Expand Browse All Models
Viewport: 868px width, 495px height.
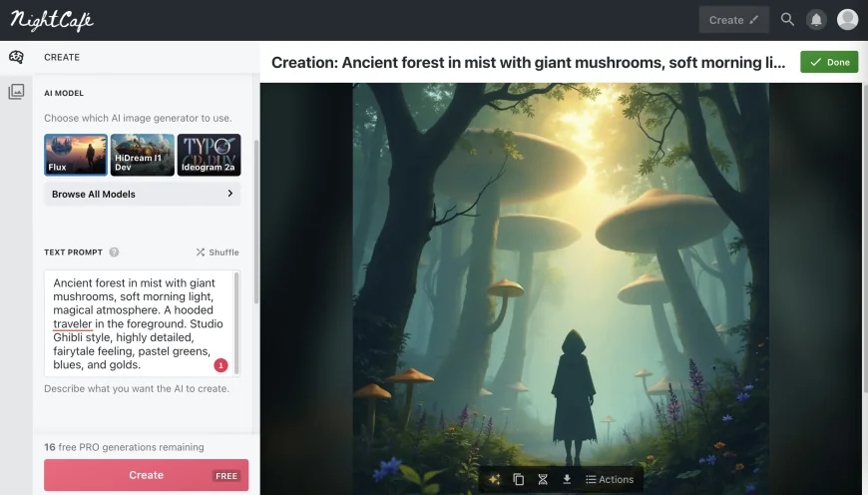(143, 194)
